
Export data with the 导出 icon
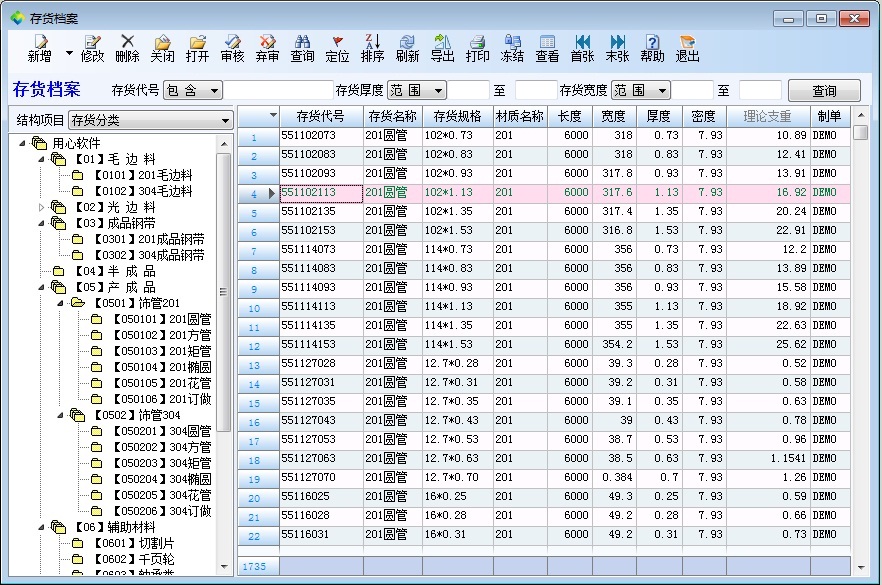pyautogui.click(x=442, y=48)
